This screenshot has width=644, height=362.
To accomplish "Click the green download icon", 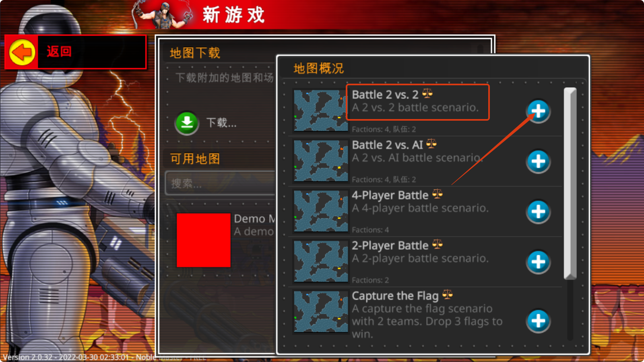I will [x=187, y=122].
